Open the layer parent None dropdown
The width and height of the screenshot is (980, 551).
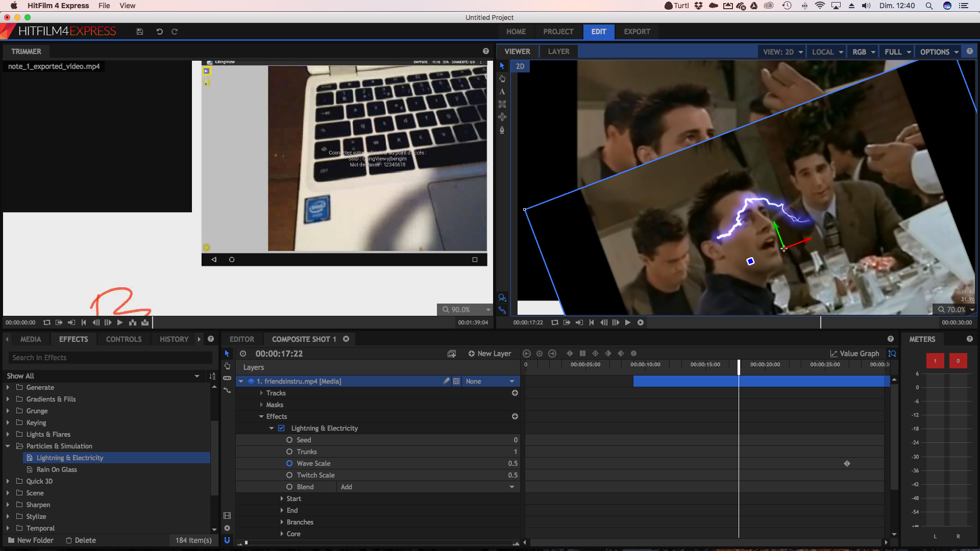click(x=490, y=381)
